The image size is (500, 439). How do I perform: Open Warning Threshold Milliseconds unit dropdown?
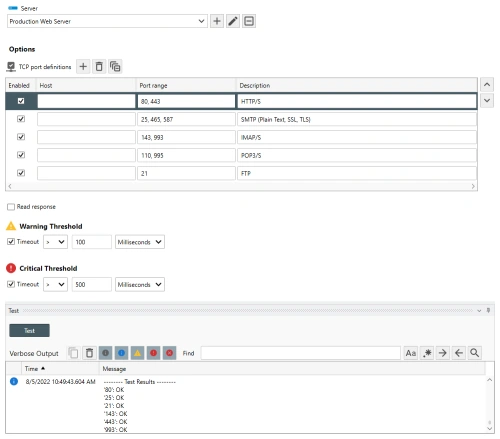point(140,242)
